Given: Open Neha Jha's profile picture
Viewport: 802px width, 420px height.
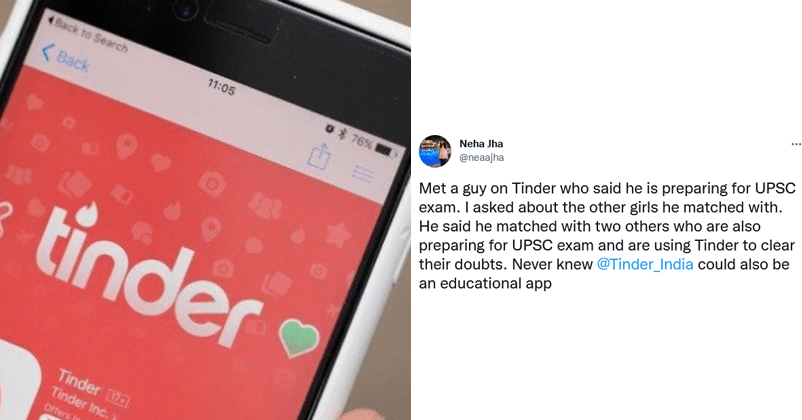Looking at the screenshot, I should [x=435, y=151].
